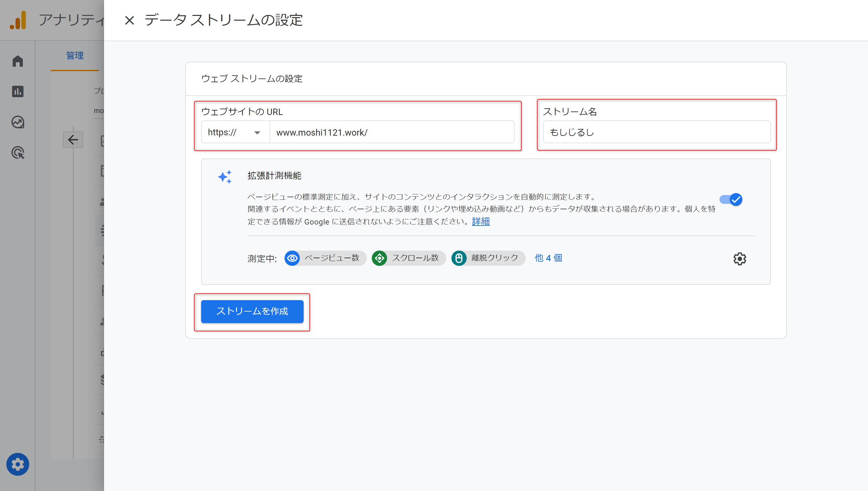Open the Admin settings gear at bottom left
The width and height of the screenshot is (868, 491).
pyautogui.click(x=17, y=464)
